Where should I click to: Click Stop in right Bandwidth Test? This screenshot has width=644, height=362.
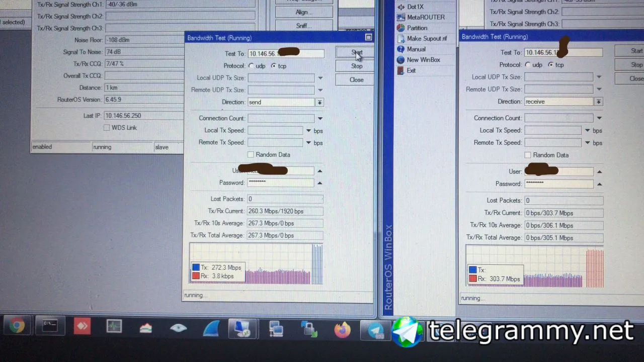(x=630, y=65)
